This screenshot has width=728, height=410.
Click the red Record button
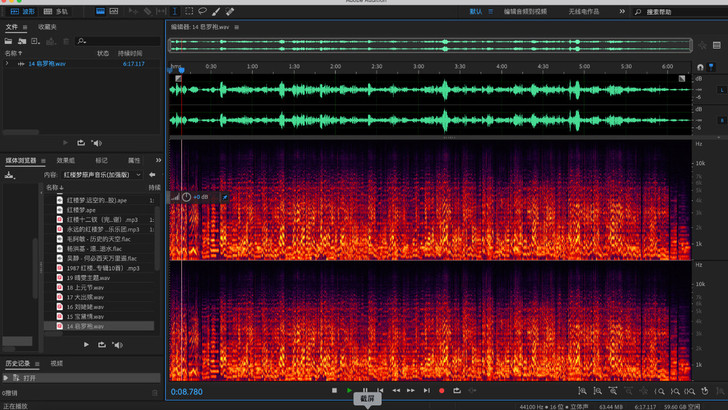click(441, 390)
